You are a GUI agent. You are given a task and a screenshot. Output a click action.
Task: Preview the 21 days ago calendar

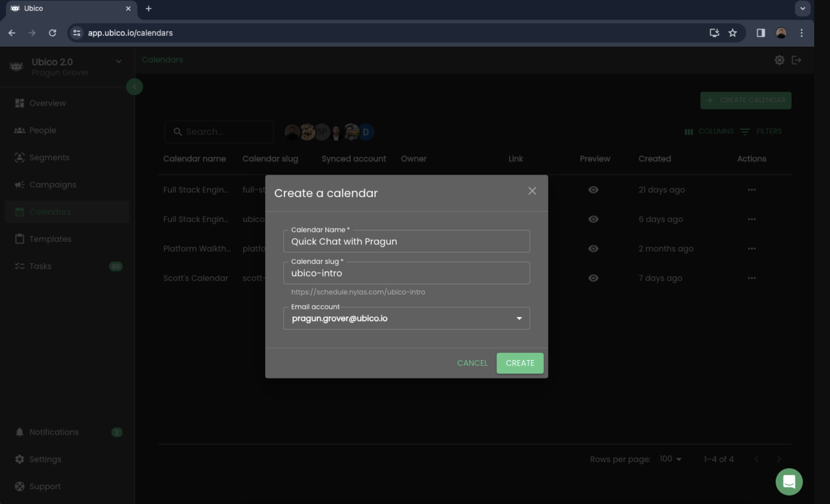pos(593,190)
